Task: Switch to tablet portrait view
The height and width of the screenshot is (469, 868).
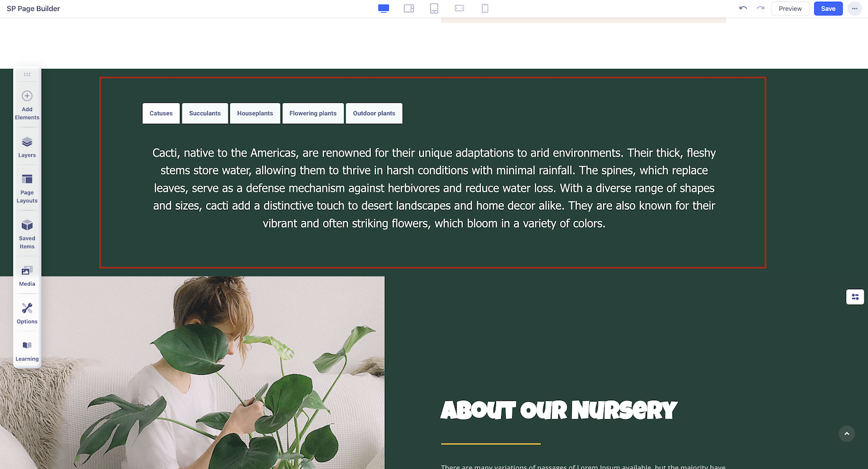Action: point(434,9)
